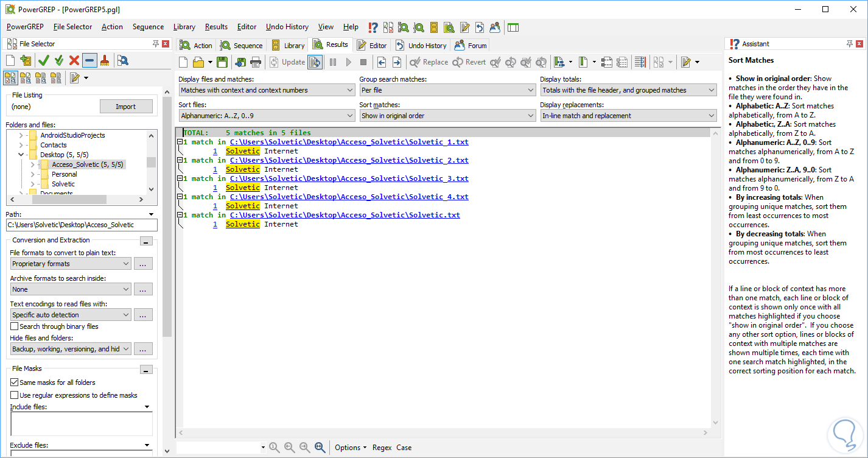Click the new blank page icon in File Selector
This screenshot has width=868, height=458.
click(x=10, y=60)
